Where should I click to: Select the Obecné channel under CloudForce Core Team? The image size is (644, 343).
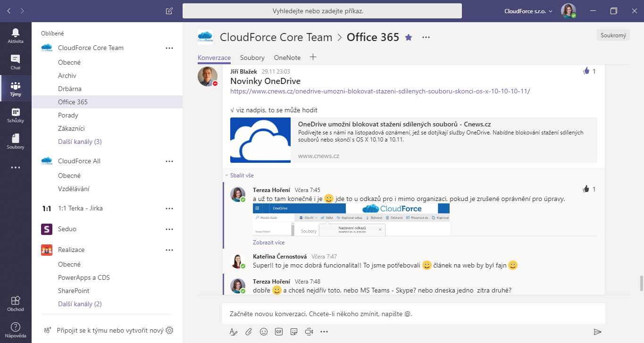[x=69, y=62]
